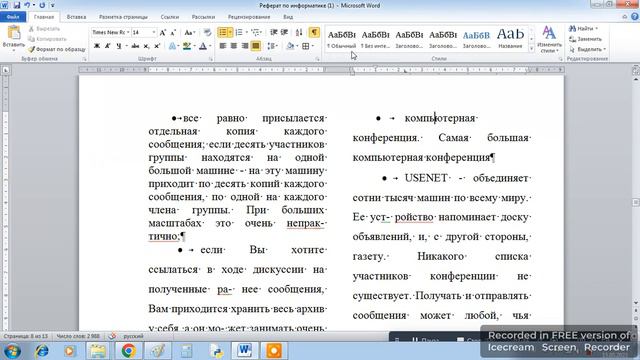Viewport: 640px width, 360px height.
Task: Apply the No Spacing (Без инте...) style
Action: point(376,39)
